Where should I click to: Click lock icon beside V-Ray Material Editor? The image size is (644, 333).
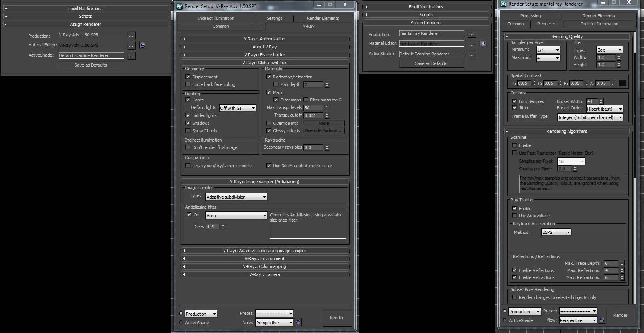tap(143, 45)
